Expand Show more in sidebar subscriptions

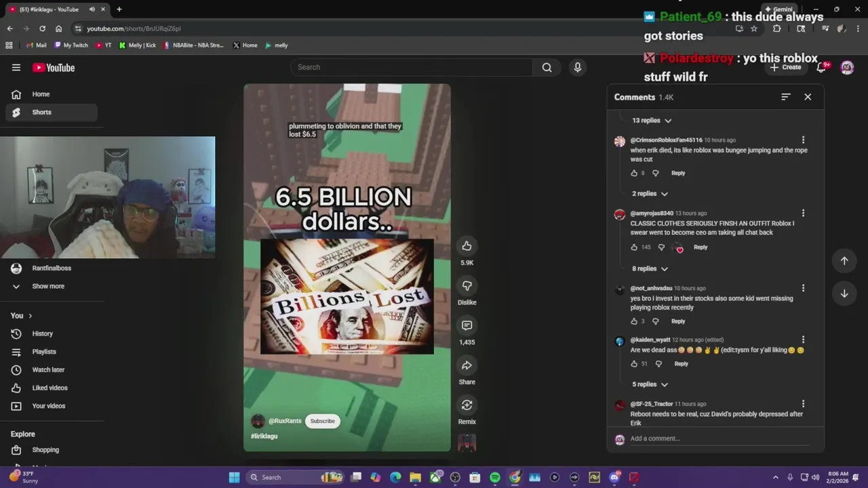coord(52,286)
